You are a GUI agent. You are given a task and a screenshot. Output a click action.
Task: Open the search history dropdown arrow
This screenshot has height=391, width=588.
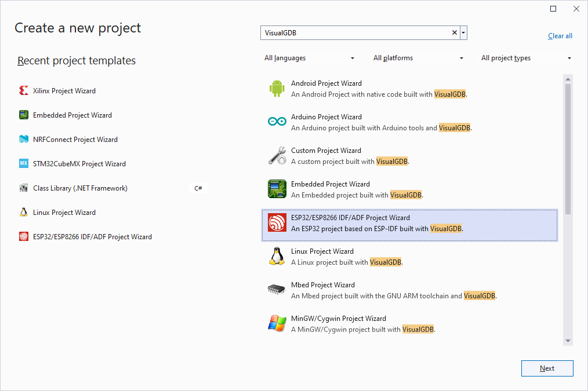click(x=463, y=33)
